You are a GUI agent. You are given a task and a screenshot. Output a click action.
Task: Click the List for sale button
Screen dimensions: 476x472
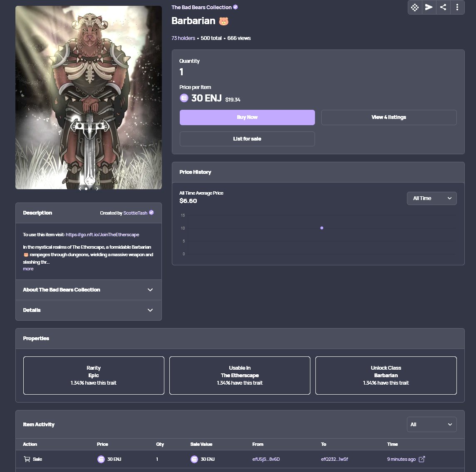(x=247, y=138)
